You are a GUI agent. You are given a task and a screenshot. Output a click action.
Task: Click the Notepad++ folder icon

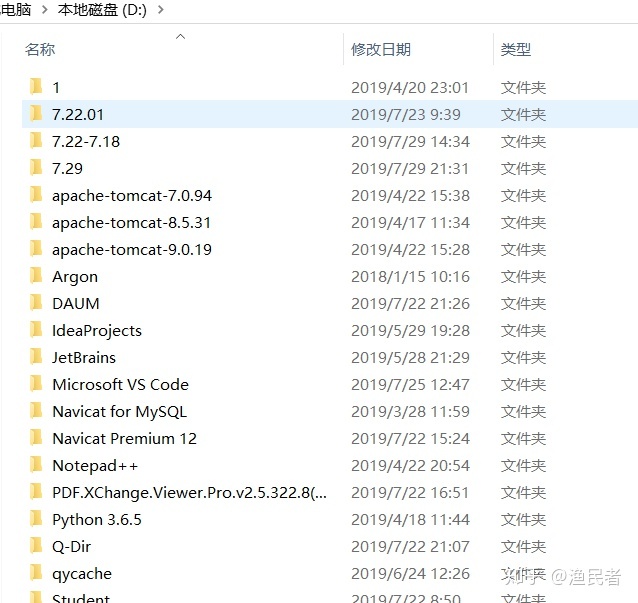[36, 464]
